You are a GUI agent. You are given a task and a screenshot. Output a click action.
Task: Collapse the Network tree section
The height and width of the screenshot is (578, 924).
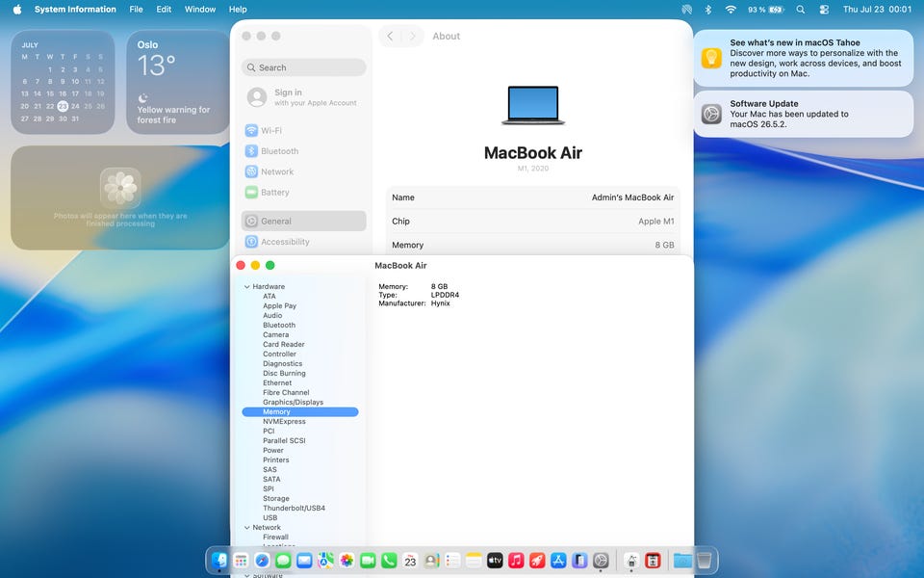247,527
